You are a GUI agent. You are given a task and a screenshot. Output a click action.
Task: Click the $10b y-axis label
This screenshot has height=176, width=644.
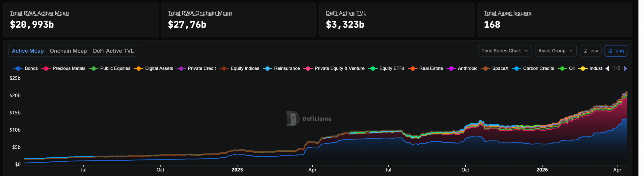(x=15, y=130)
